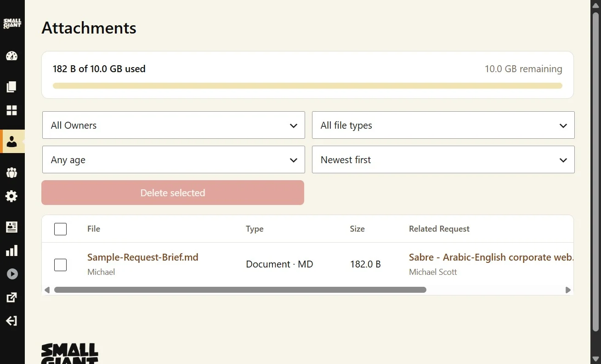The width and height of the screenshot is (601, 364).
Task: Click the Size column header
Action: point(357,229)
